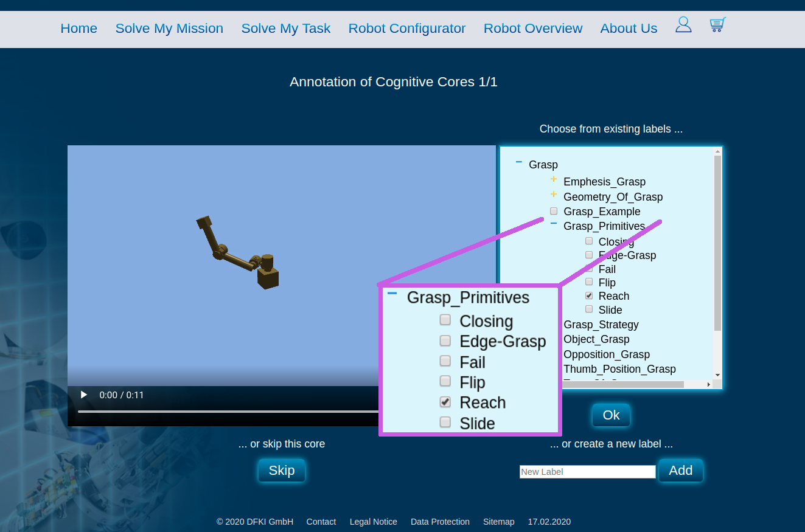Viewport: 805px width, 532px height.
Task: Click the © 2020 DFKI GmbH footer text
Action: click(255, 522)
